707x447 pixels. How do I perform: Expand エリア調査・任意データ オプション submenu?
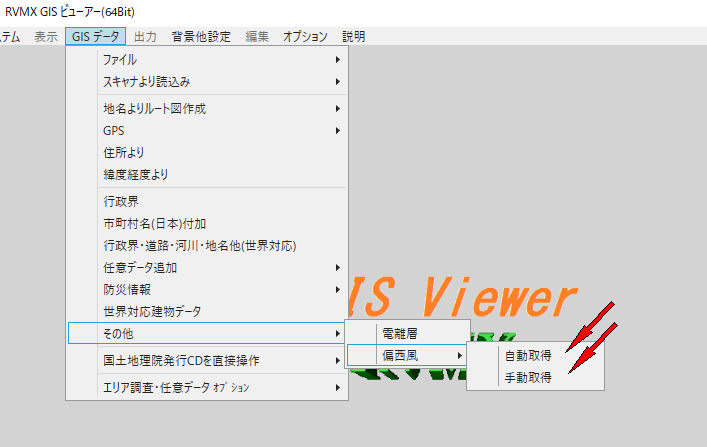coord(176,387)
